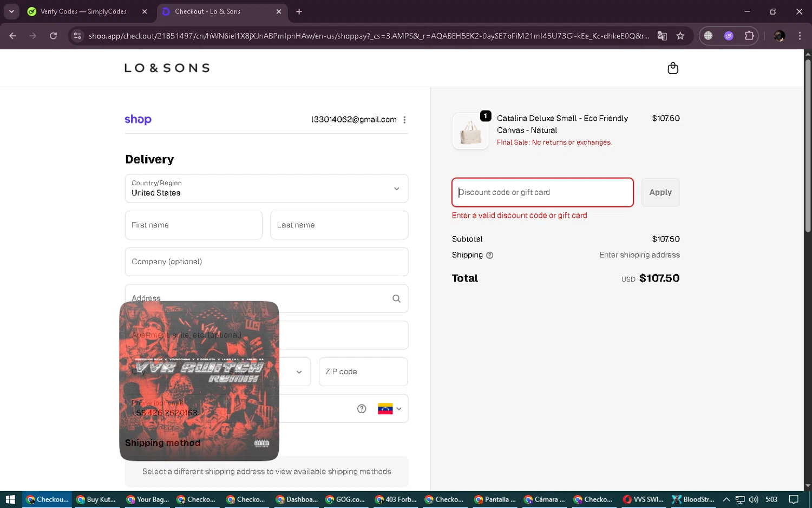
Task: Expand the State dropdown
Action: (x=299, y=372)
